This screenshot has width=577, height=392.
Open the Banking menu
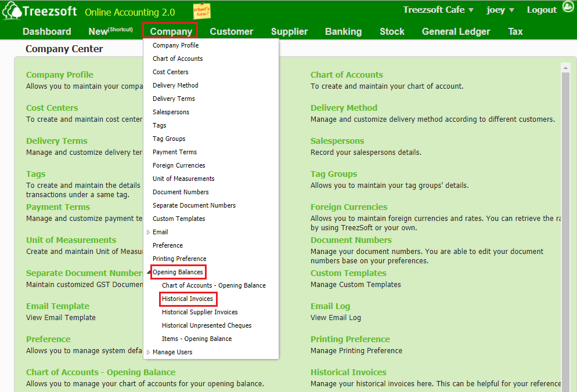click(x=343, y=32)
